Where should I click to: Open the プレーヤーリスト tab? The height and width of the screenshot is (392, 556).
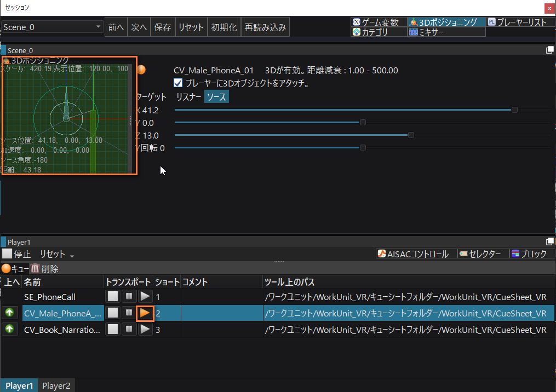tap(520, 22)
